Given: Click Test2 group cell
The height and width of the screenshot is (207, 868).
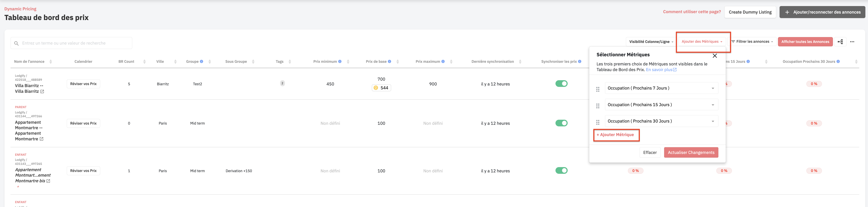Looking at the screenshot, I should pyautogui.click(x=197, y=84).
